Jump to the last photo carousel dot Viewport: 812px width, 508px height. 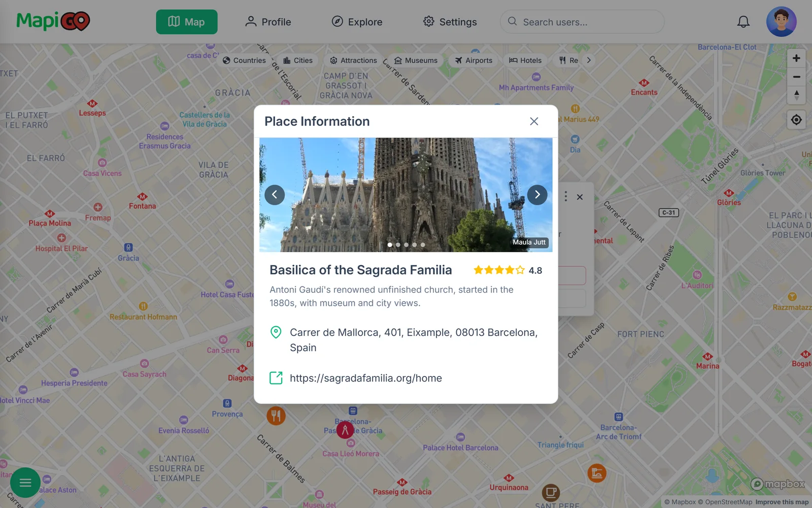click(423, 245)
